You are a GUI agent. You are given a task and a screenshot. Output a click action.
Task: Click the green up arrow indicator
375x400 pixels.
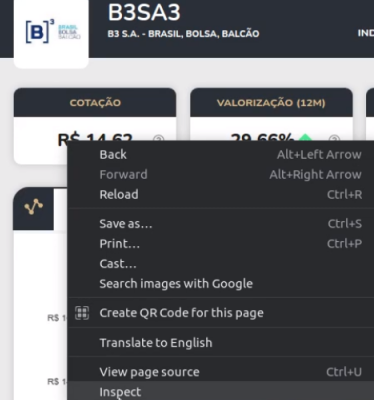305,137
